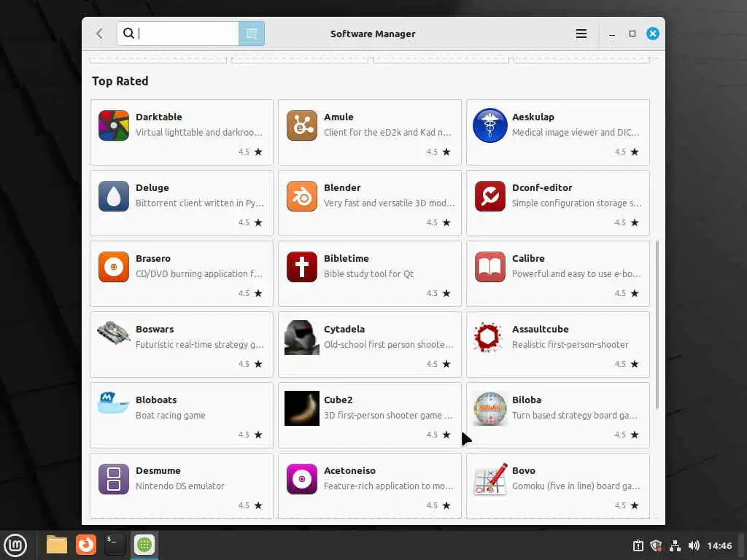
Task: Click the vertical scrollbar of the app list
Action: pyautogui.click(x=657, y=324)
